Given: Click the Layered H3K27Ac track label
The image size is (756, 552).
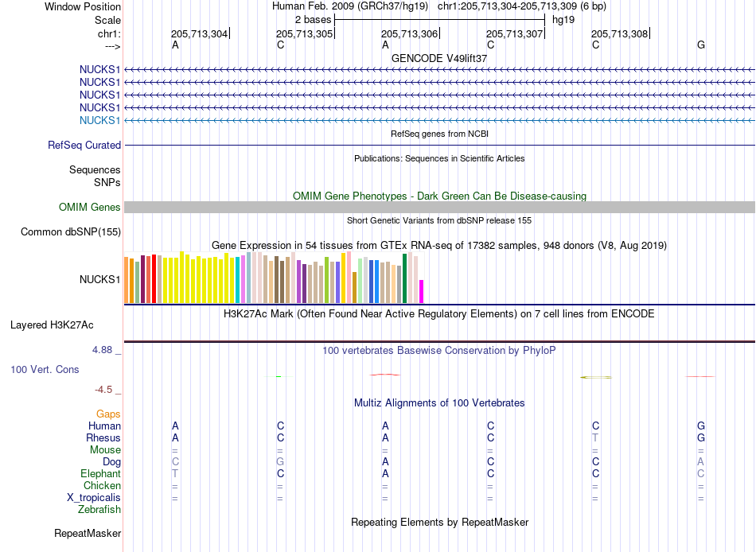Looking at the screenshot, I should [x=52, y=325].
